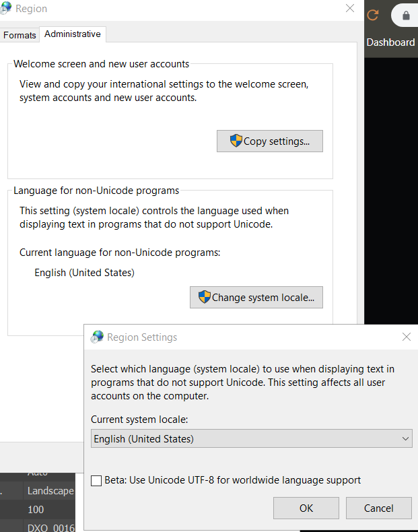Click the padlock icon in address bar
The image size is (418, 532).
coord(406,15)
